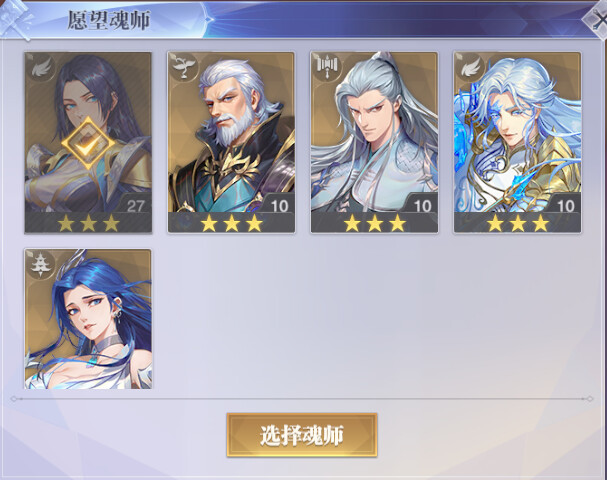607x480 pixels.
Task: Click the 愿望魂师 panel title
Action: coord(109,20)
